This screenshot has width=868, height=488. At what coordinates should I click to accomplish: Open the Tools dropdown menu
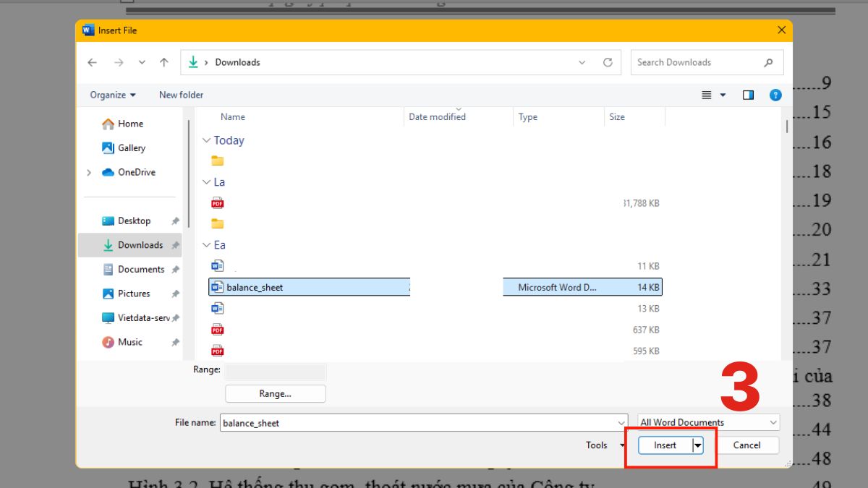click(x=604, y=445)
